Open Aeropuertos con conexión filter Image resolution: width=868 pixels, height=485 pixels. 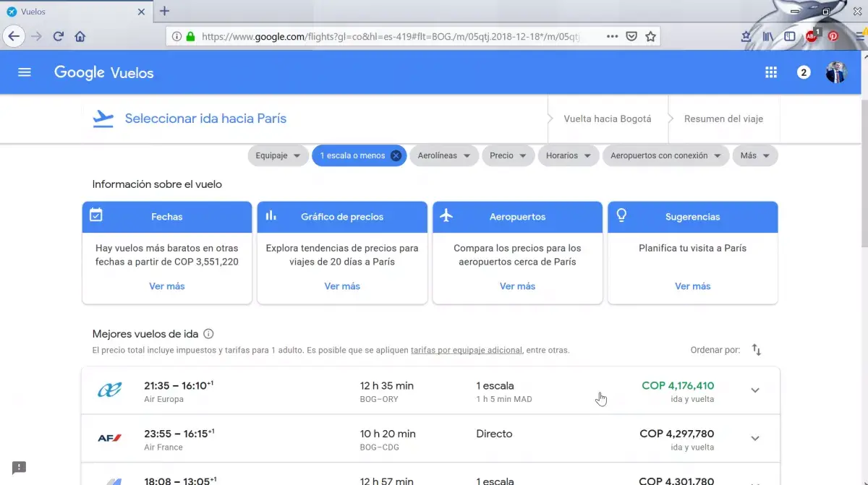[x=665, y=155]
